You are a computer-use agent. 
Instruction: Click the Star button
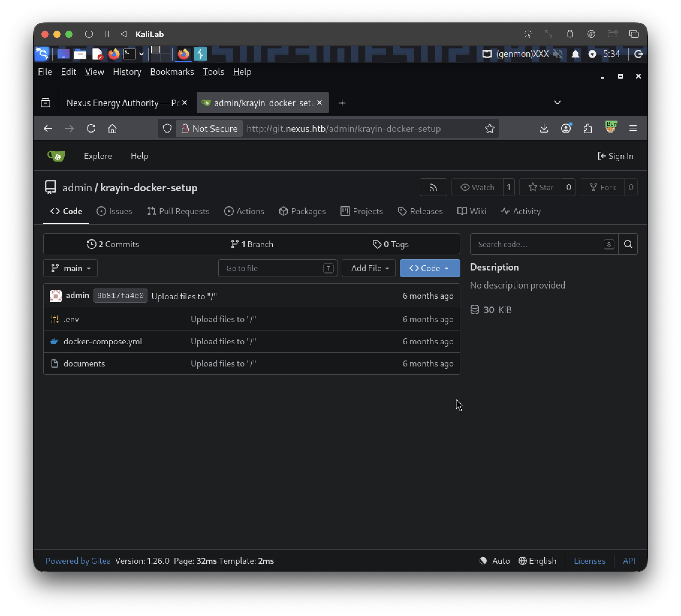click(x=541, y=187)
